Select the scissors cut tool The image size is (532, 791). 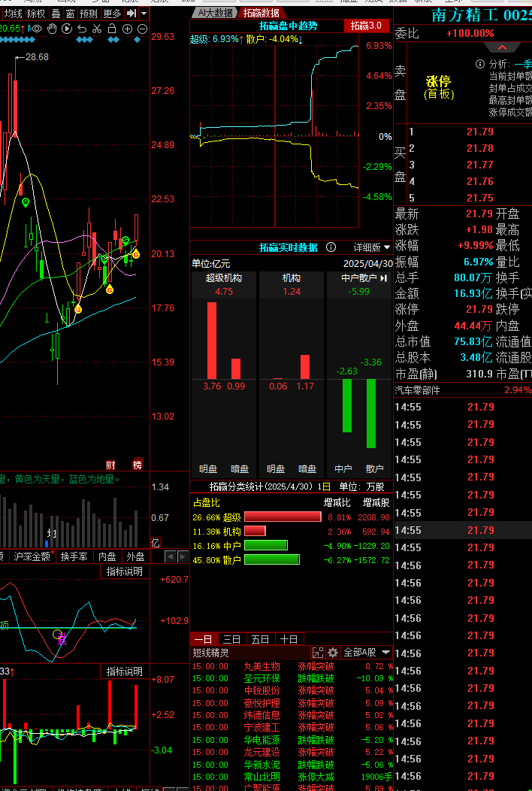(x=98, y=29)
